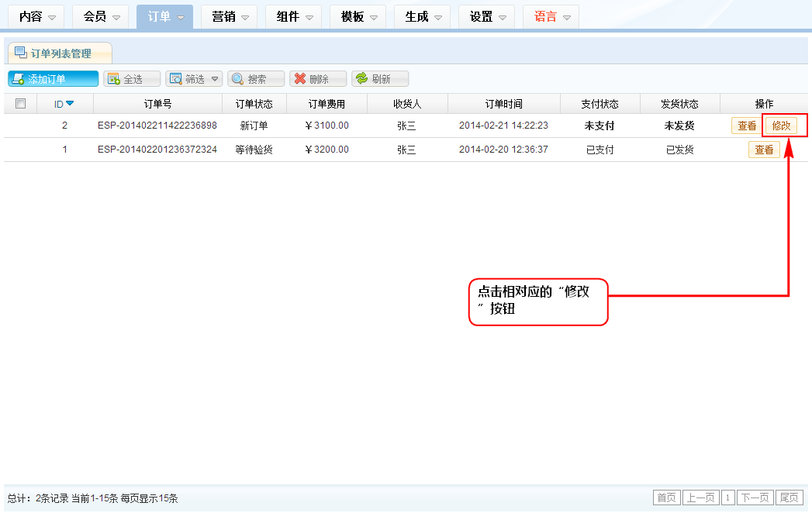
Task: Click order number ESP-201402211422236898
Action: (x=157, y=126)
